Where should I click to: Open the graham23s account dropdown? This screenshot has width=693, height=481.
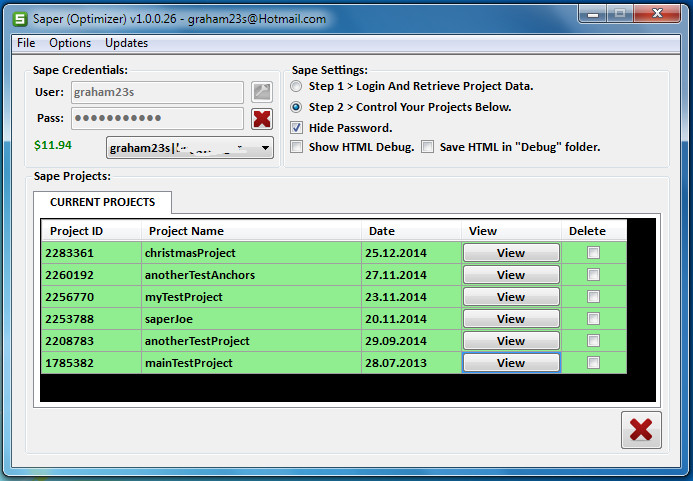tap(190, 148)
